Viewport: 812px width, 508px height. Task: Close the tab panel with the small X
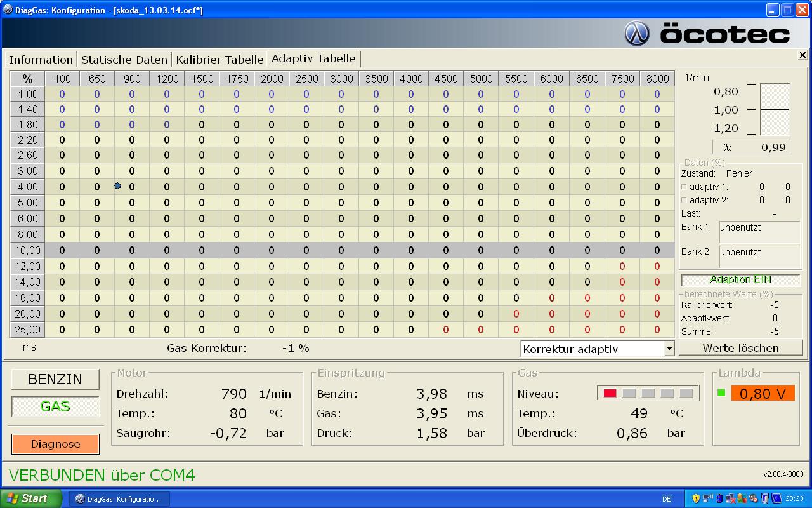tap(802, 56)
